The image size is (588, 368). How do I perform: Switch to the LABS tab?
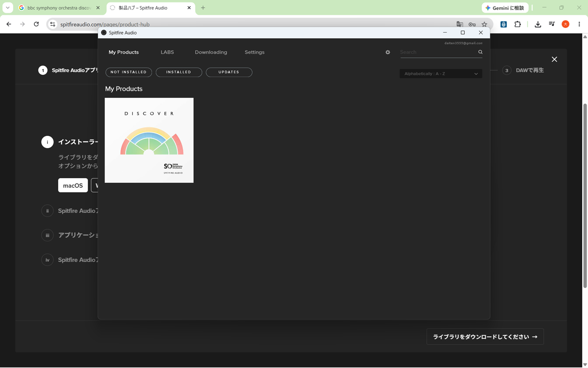[167, 52]
